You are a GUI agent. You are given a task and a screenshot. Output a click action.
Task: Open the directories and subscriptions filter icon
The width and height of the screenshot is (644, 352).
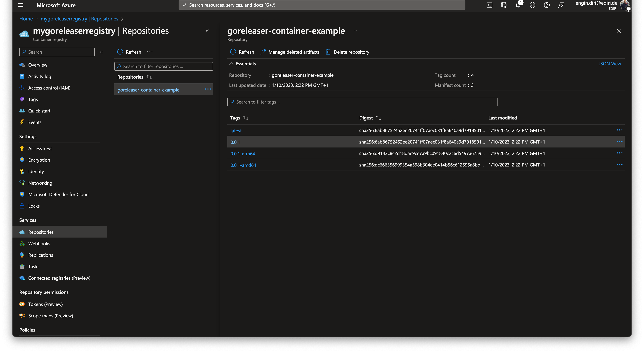point(503,5)
